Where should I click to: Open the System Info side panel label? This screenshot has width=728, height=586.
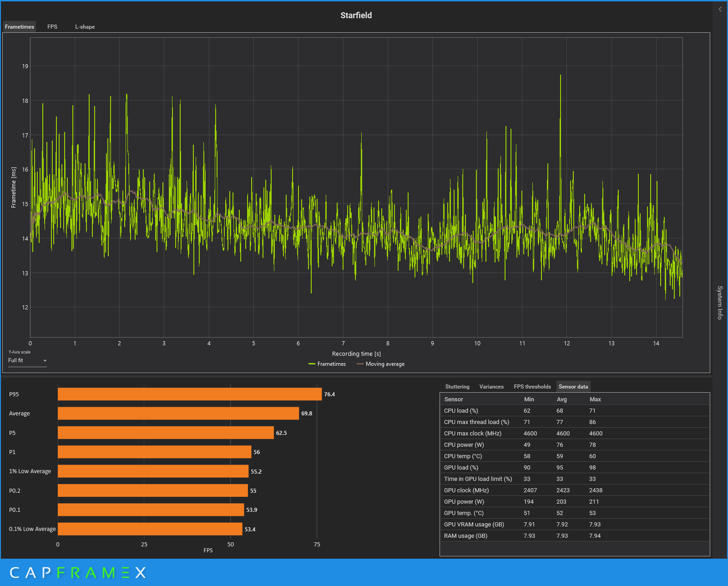[x=720, y=303]
